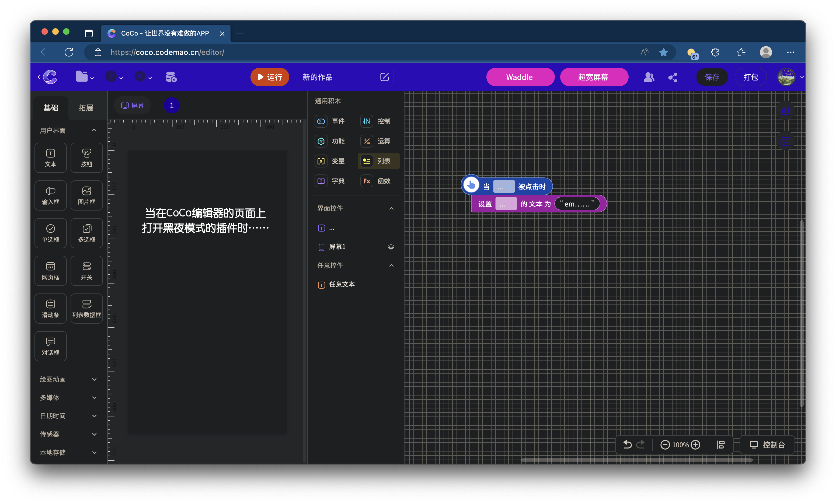
Task: Click the tidy-up blocks icon
Action: click(721, 445)
